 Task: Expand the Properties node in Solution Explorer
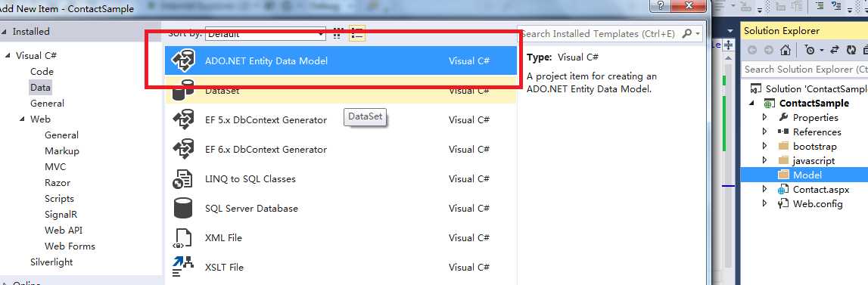click(765, 117)
